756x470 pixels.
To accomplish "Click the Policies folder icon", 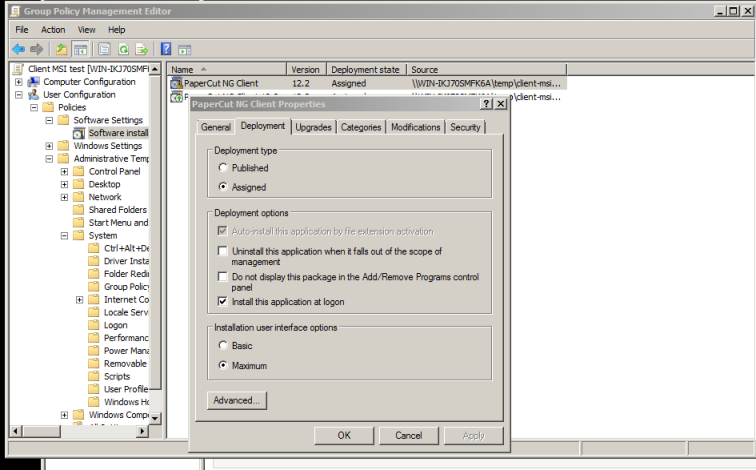I will 48,107.
